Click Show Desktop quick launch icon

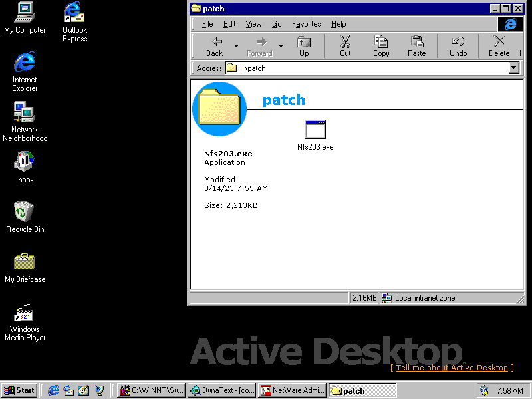tap(84, 390)
